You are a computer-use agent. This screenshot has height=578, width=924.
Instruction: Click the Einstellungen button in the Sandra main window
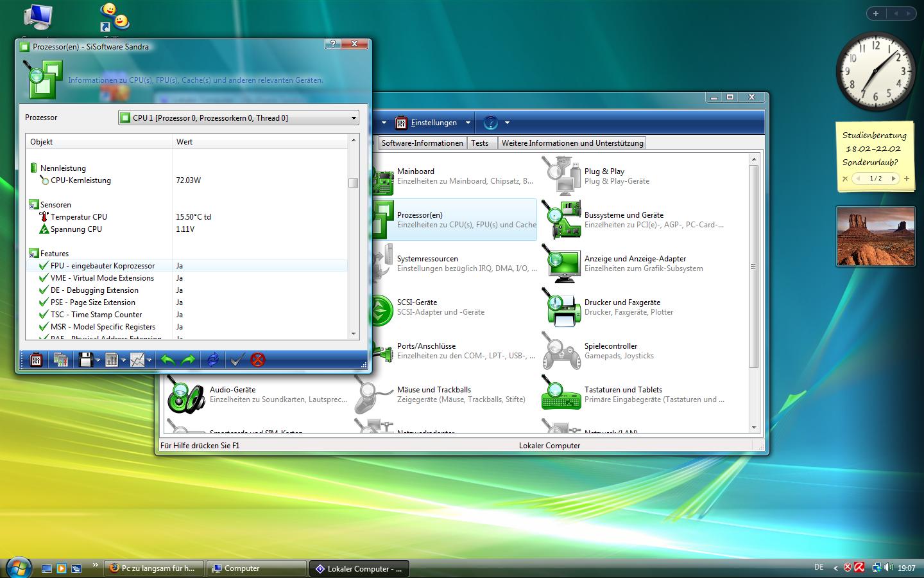[x=427, y=123]
